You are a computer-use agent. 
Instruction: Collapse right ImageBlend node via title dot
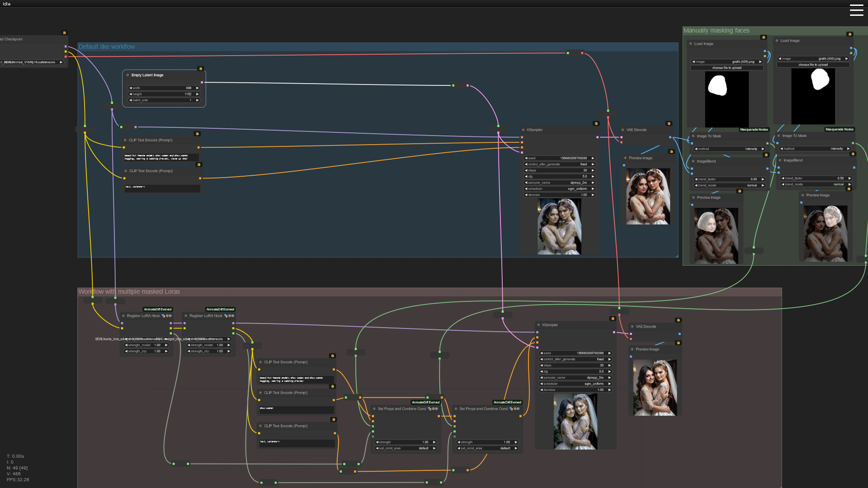point(780,160)
